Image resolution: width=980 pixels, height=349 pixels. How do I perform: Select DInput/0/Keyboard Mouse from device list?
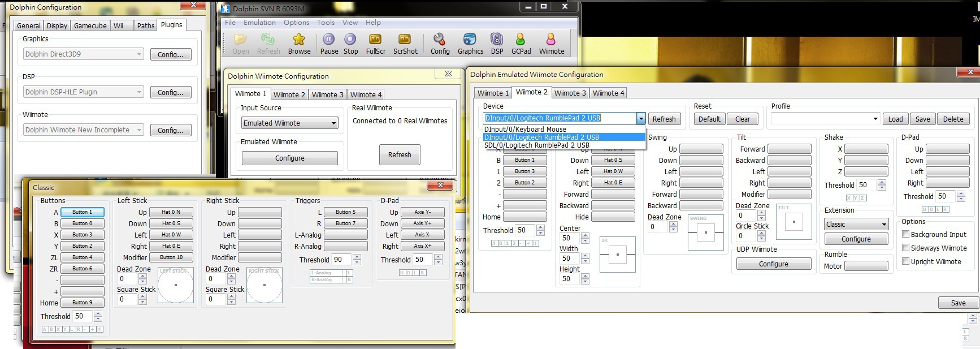click(564, 129)
